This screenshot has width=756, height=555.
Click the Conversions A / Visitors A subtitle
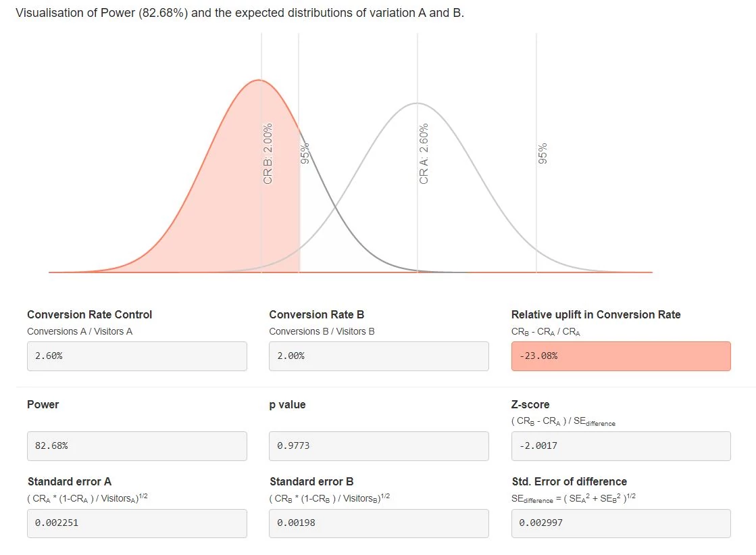78,331
